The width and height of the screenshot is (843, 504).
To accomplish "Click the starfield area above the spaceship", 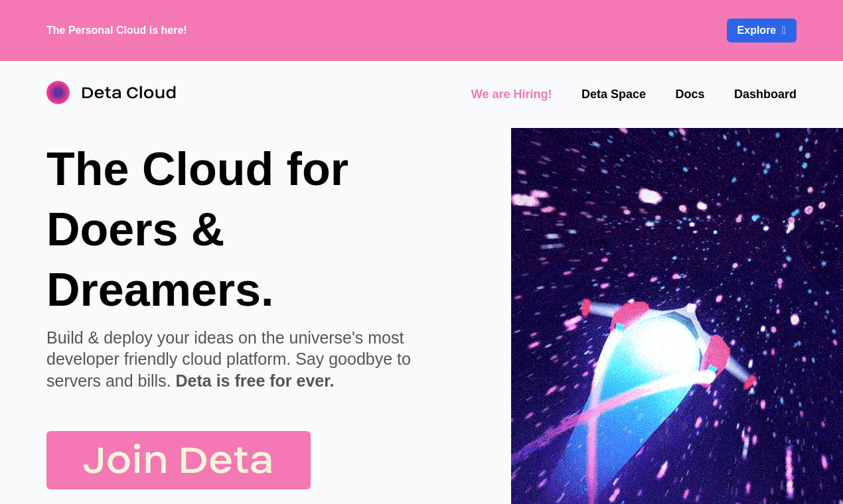I will 677,212.
